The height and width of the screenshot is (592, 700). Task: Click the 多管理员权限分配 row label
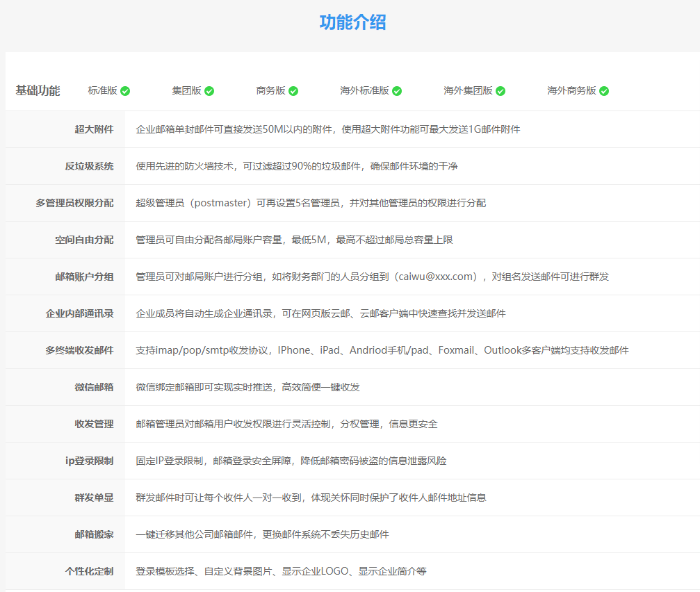74,203
